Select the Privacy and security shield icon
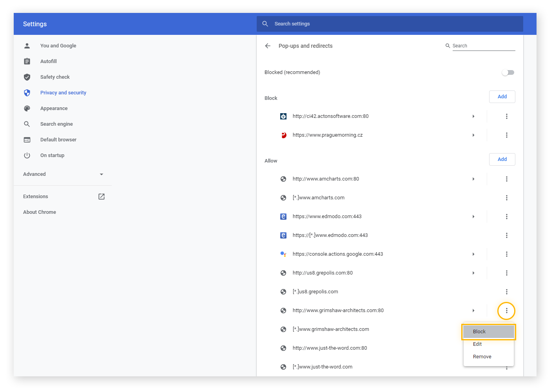This screenshot has height=392, width=553. coord(27,92)
